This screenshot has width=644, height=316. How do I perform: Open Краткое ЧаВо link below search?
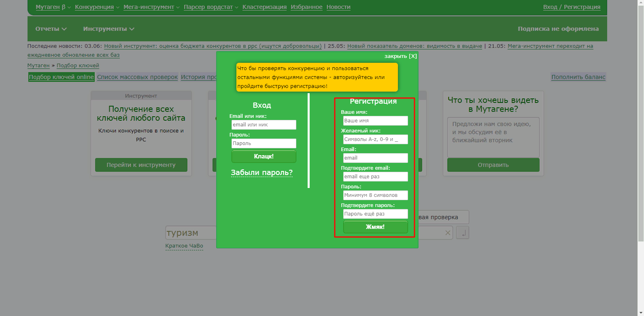coord(184,246)
